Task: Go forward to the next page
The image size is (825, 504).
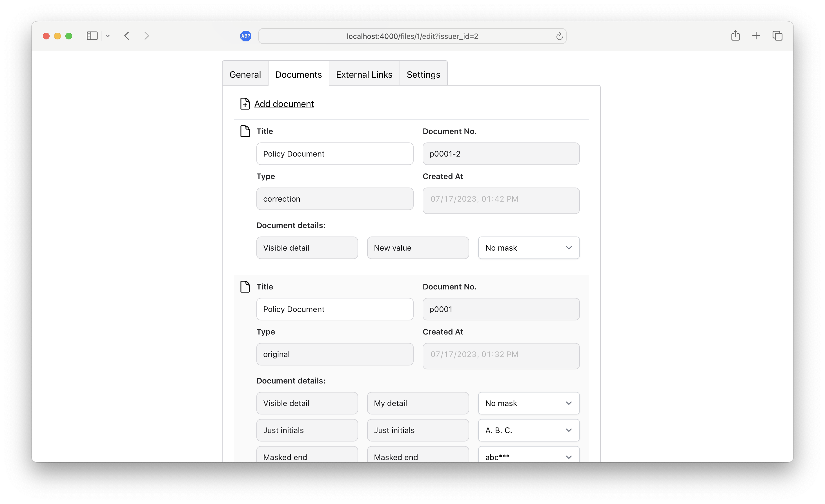Action: click(147, 36)
